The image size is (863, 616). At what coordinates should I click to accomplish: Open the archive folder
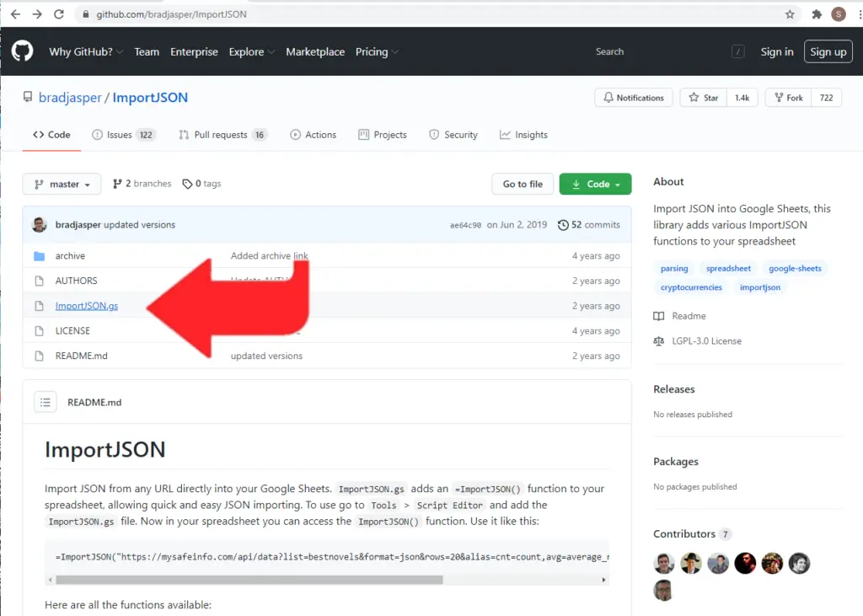(70, 256)
